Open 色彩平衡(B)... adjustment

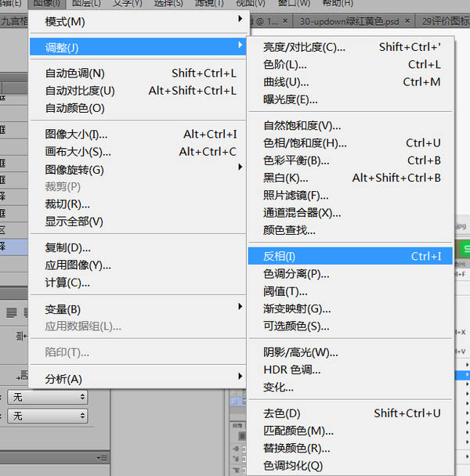click(350, 160)
